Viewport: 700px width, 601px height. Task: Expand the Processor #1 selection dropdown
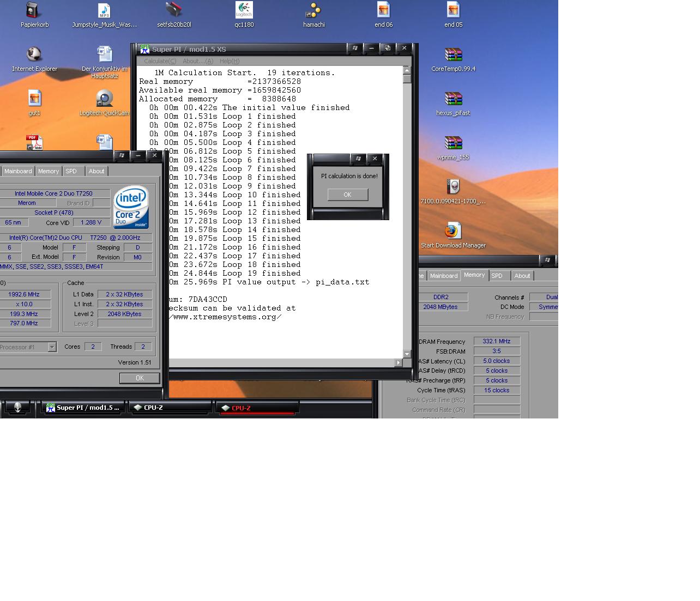[x=52, y=347]
